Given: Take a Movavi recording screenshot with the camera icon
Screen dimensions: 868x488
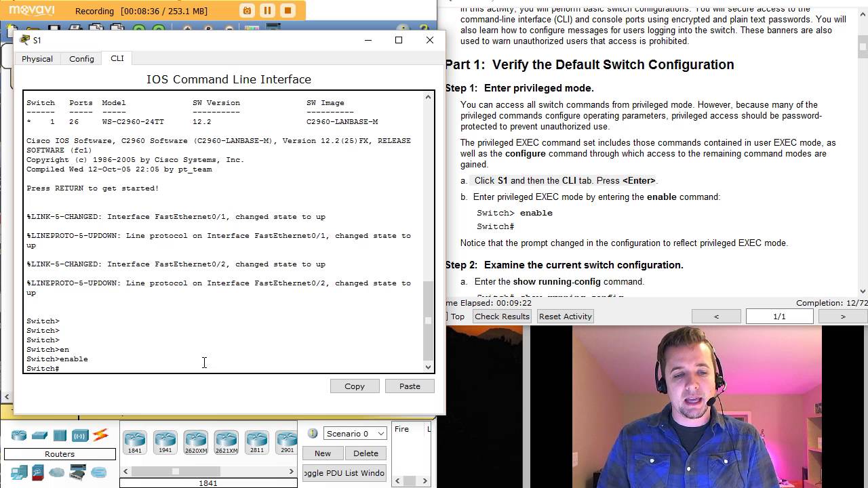Looking at the screenshot, I should coord(248,10).
